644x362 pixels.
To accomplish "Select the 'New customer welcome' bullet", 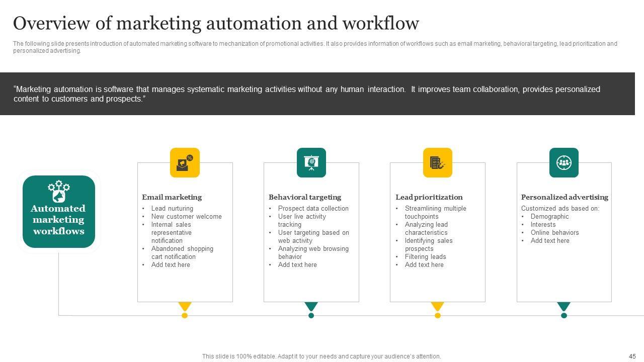I will point(187,217).
